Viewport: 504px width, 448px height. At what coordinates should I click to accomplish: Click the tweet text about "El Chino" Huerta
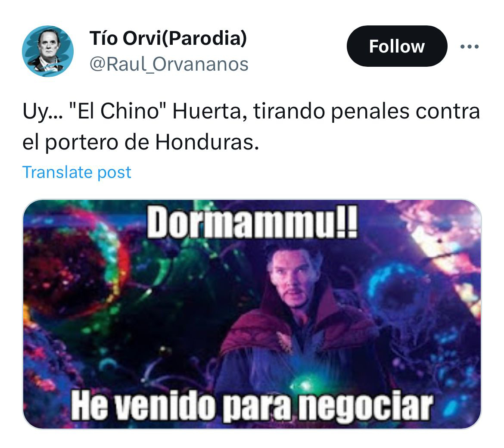point(251,126)
